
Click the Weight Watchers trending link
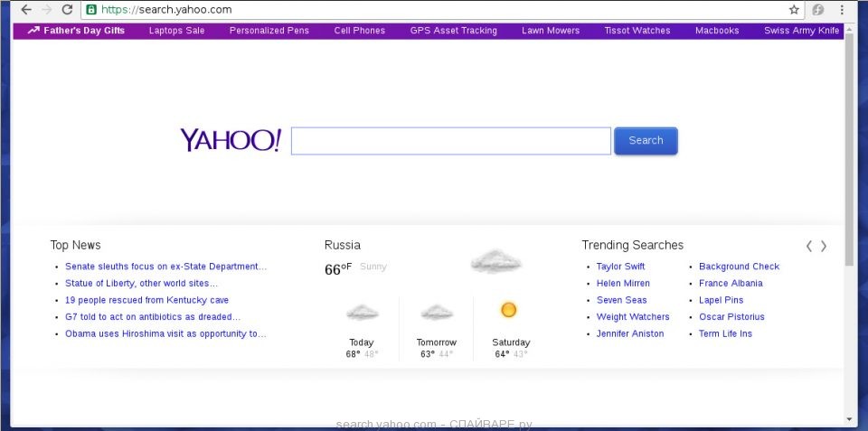[x=633, y=316]
